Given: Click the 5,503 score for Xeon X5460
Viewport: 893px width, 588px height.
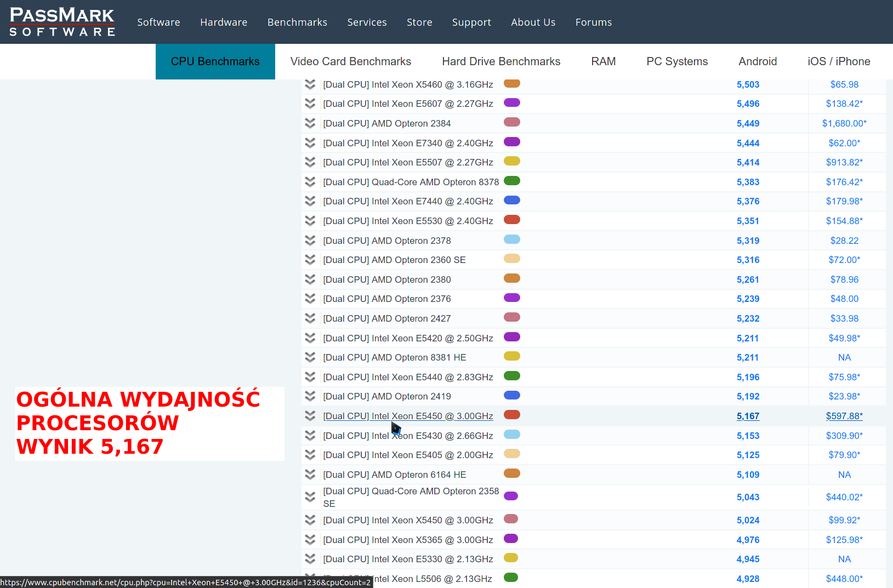Looking at the screenshot, I should click(x=748, y=84).
